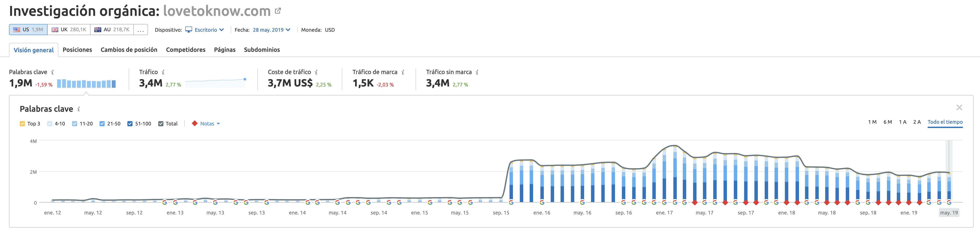
Task: Open Cambios de posición tab
Action: click(x=129, y=50)
